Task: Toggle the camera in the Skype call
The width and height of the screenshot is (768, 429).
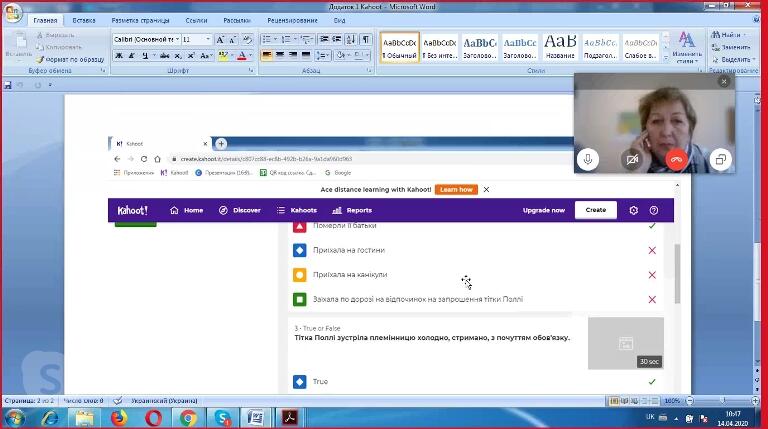Action: [632, 160]
